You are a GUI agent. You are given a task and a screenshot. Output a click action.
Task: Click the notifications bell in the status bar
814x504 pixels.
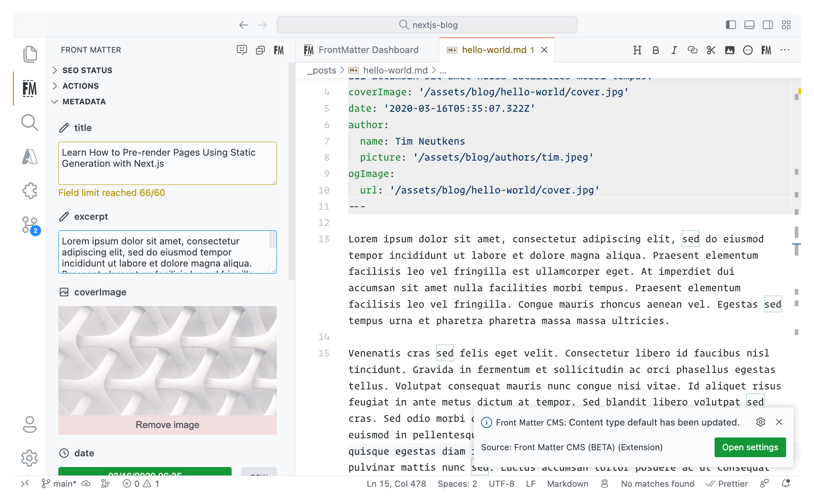click(786, 483)
